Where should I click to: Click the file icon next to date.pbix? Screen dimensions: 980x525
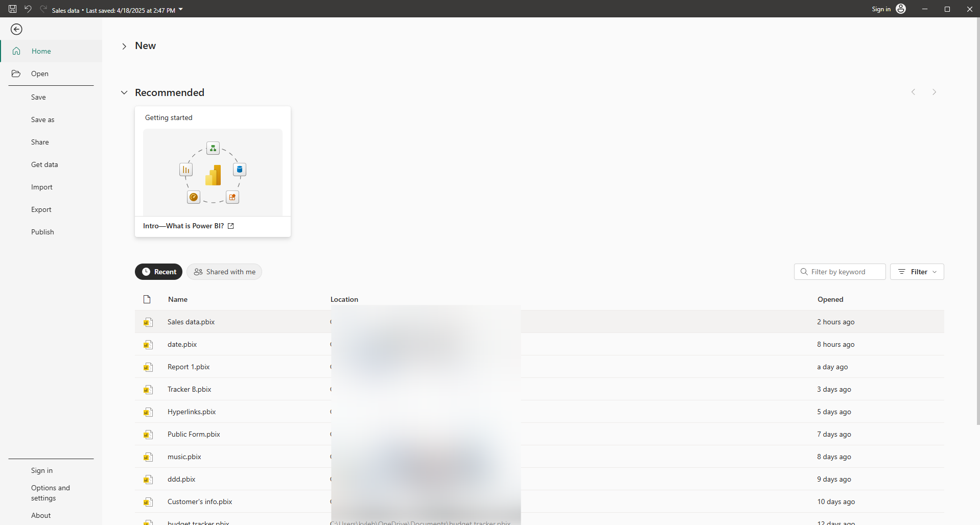[x=148, y=345]
